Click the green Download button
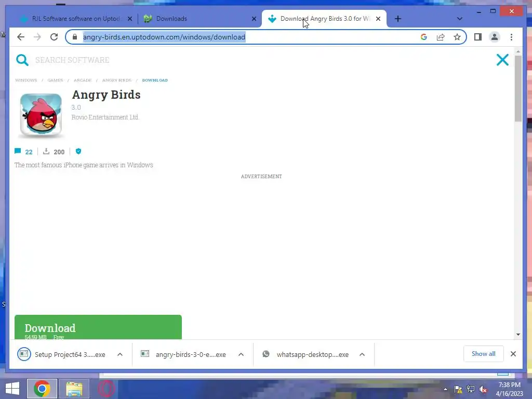532x399 pixels. (98, 327)
